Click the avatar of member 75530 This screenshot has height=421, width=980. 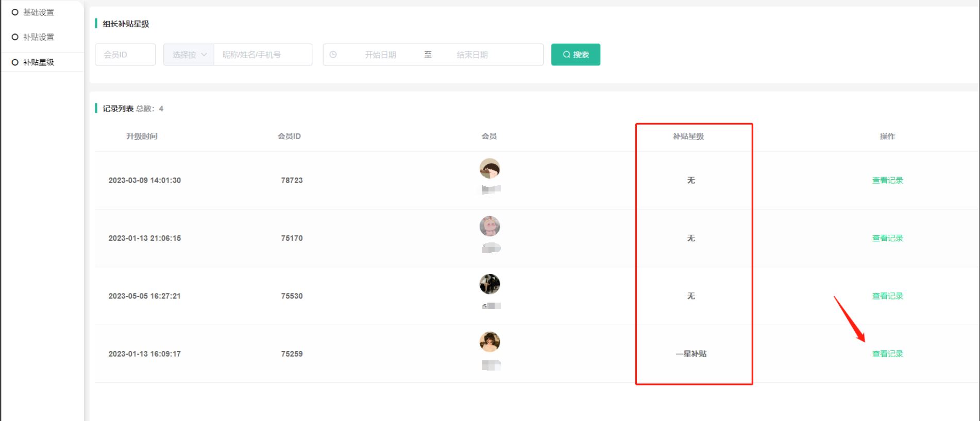pyautogui.click(x=489, y=284)
